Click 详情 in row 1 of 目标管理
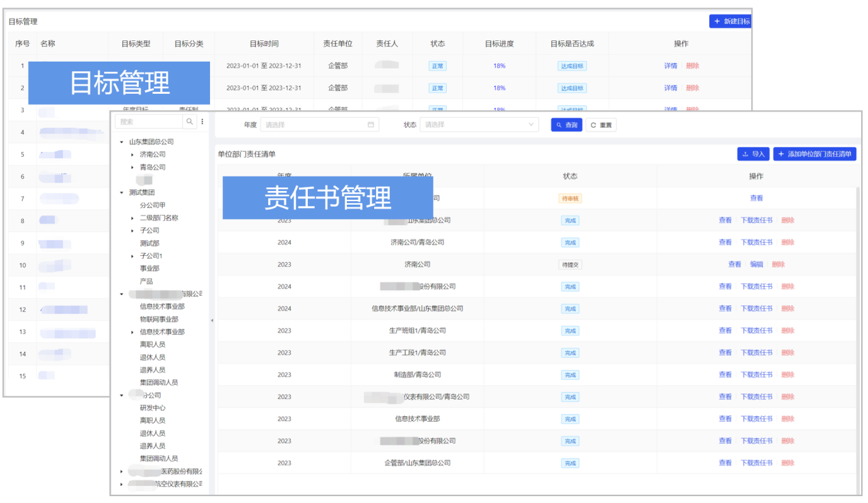 coord(670,66)
